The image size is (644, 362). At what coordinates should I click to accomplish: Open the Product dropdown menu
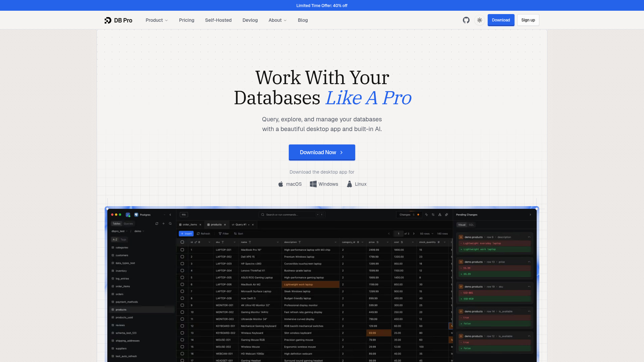pyautogui.click(x=157, y=20)
